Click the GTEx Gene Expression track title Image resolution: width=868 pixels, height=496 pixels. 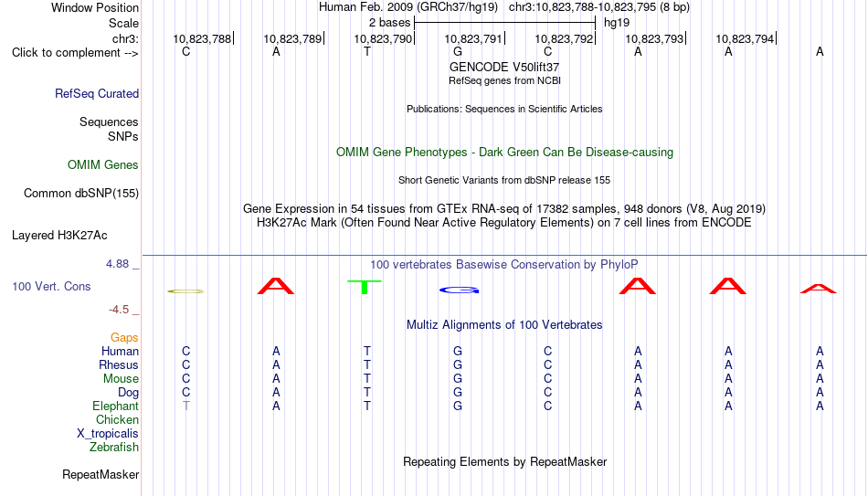(504, 208)
